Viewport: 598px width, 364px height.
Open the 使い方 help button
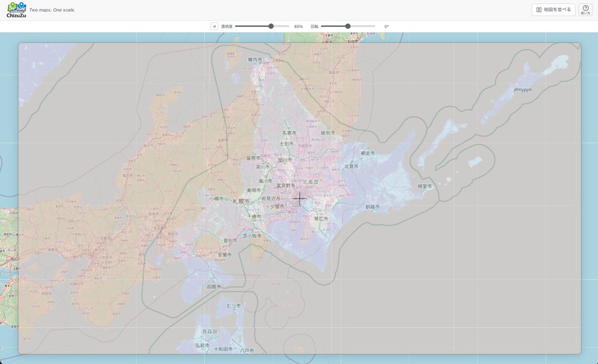(586, 10)
